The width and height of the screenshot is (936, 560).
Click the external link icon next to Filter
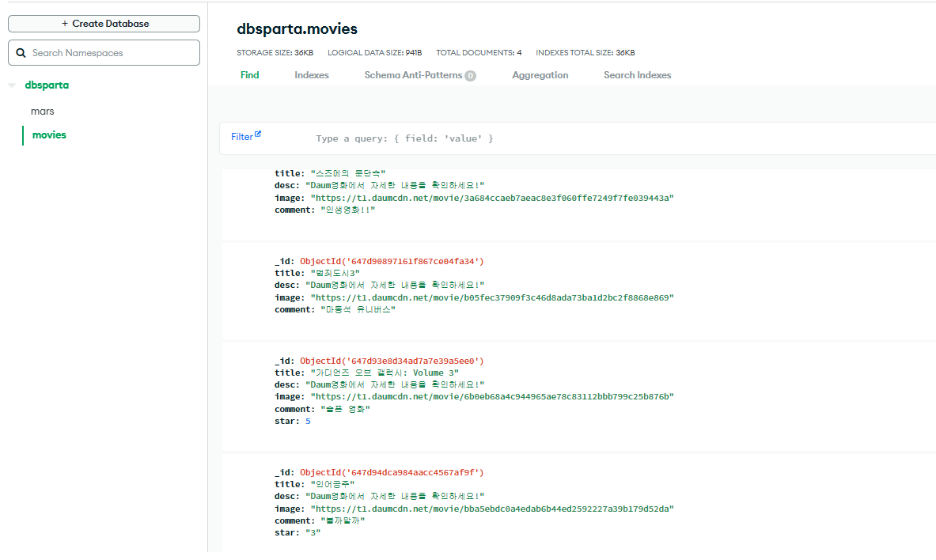[x=258, y=134]
